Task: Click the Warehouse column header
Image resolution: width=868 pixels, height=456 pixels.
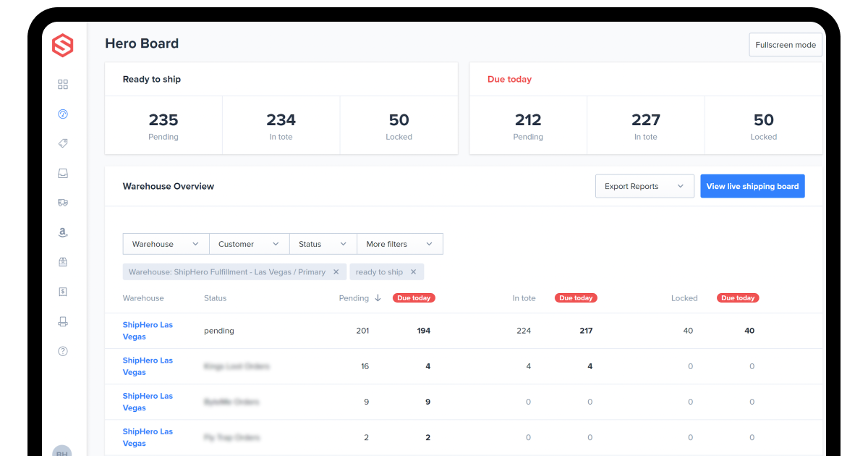Action: 143,298
